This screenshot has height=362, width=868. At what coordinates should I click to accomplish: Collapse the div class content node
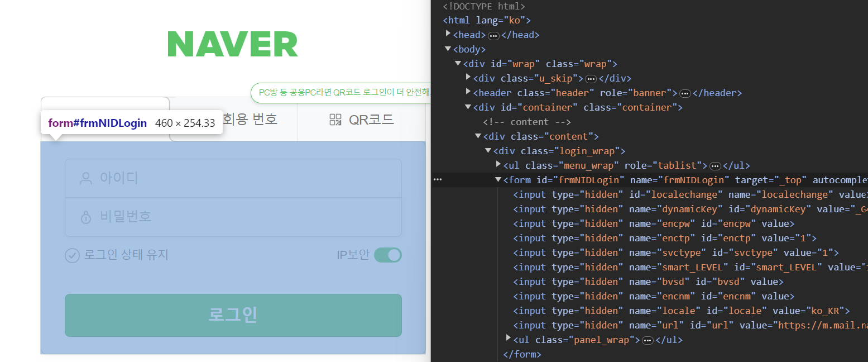click(x=478, y=136)
